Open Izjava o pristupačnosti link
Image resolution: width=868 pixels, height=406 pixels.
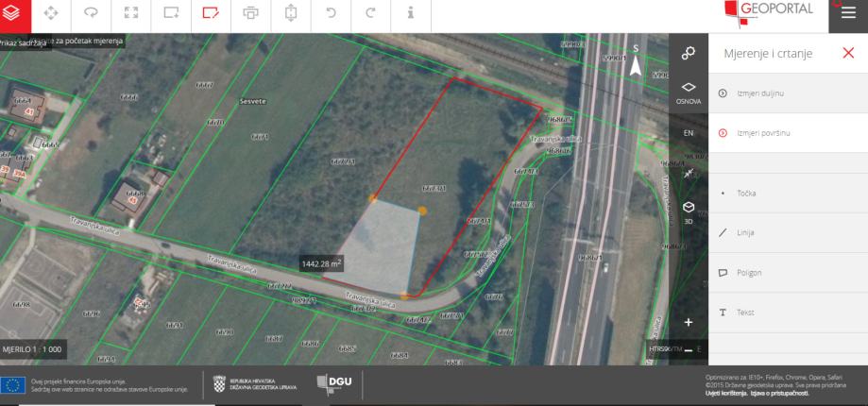tap(779, 394)
